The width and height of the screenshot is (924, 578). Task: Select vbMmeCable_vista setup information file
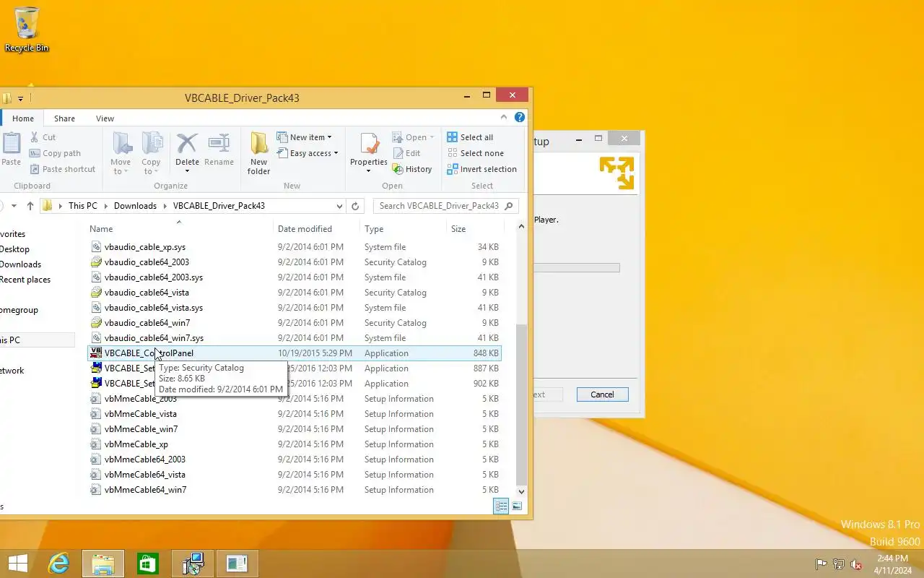coord(294,414)
